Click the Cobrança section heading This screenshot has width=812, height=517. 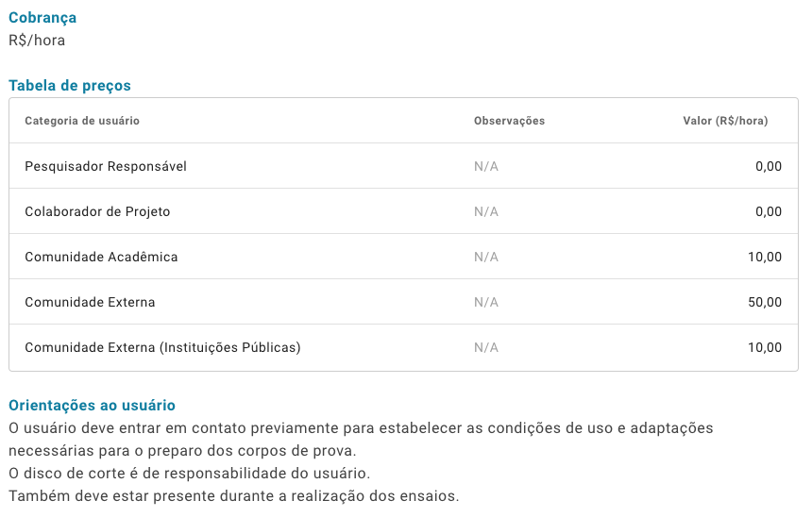click(42, 18)
